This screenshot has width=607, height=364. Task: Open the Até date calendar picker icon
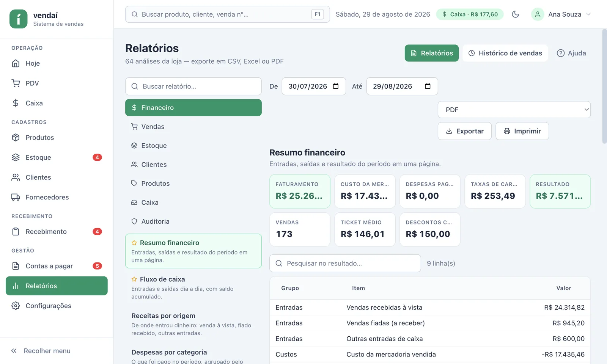[x=428, y=86]
